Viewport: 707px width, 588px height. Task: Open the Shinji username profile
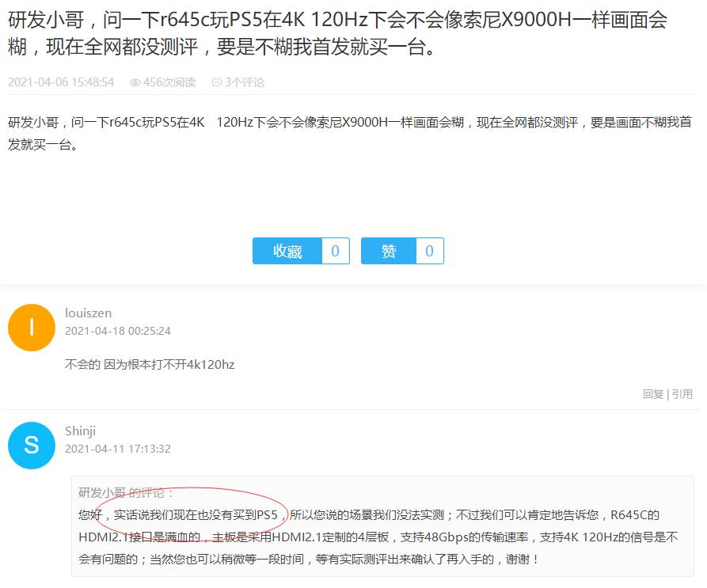[x=80, y=431]
